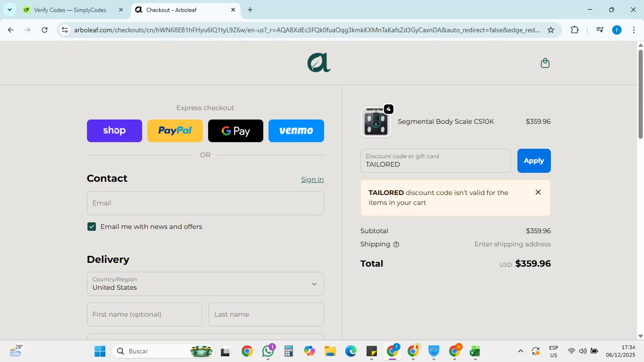Click the arboleaf.com URL address bar
Image resolution: width=644 pixels, height=362 pixels.
click(x=307, y=30)
